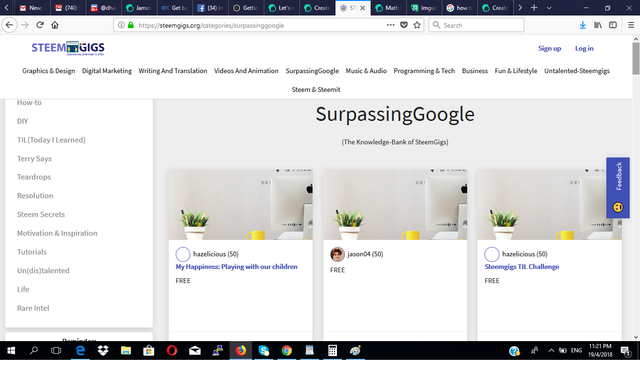The width and height of the screenshot is (640, 379).
Task: Open jason04 card thumbnail image
Action: [395, 204]
